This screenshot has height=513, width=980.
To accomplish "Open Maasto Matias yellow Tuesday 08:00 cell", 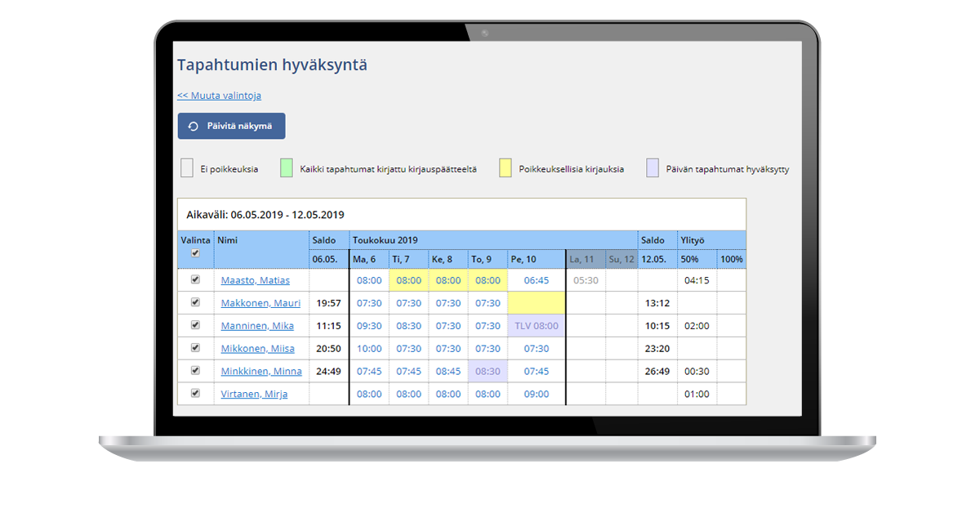I will (408, 280).
